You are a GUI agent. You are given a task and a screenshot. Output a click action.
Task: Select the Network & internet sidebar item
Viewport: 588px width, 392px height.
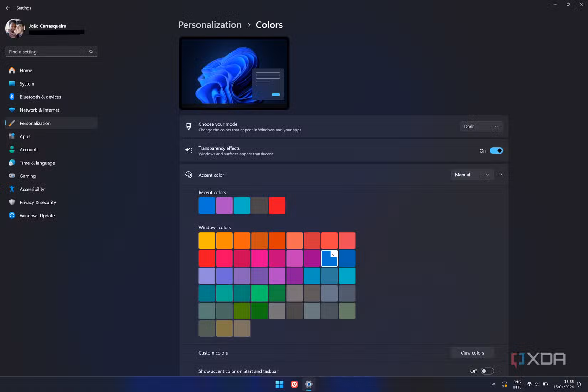tap(39, 110)
